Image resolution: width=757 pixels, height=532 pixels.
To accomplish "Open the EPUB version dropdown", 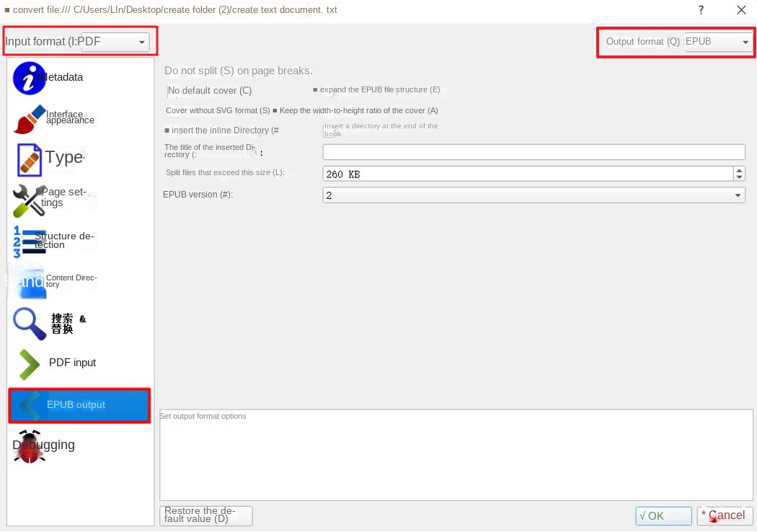I will (x=534, y=195).
